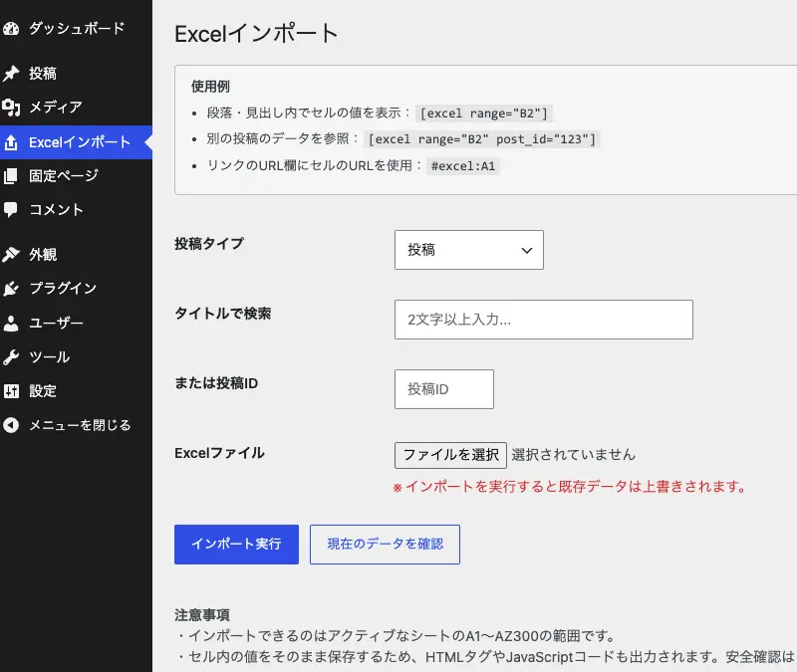Screen dimensions: 797x672
Task: Go to the プラグイン menu
Action: [77, 289]
